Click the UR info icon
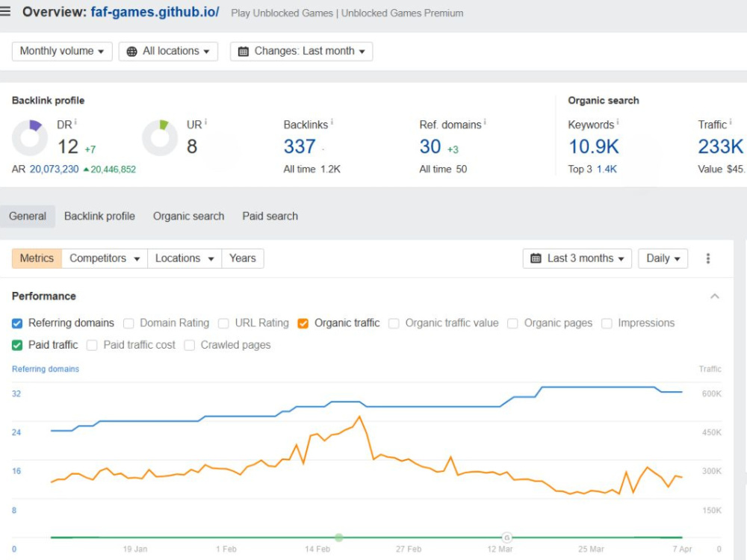This screenshot has width=747, height=560. pos(206,122)
